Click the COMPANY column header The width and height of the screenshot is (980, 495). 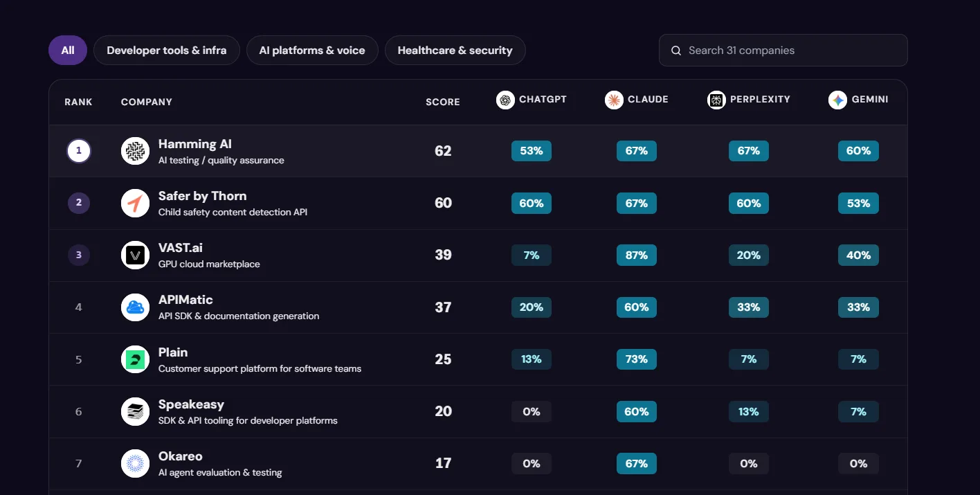click(x=147, y=102)
